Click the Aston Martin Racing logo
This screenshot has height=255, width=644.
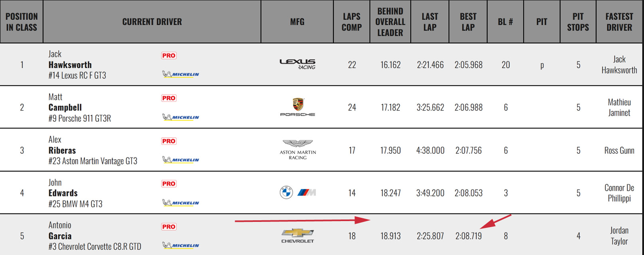[x=297, y=150]
